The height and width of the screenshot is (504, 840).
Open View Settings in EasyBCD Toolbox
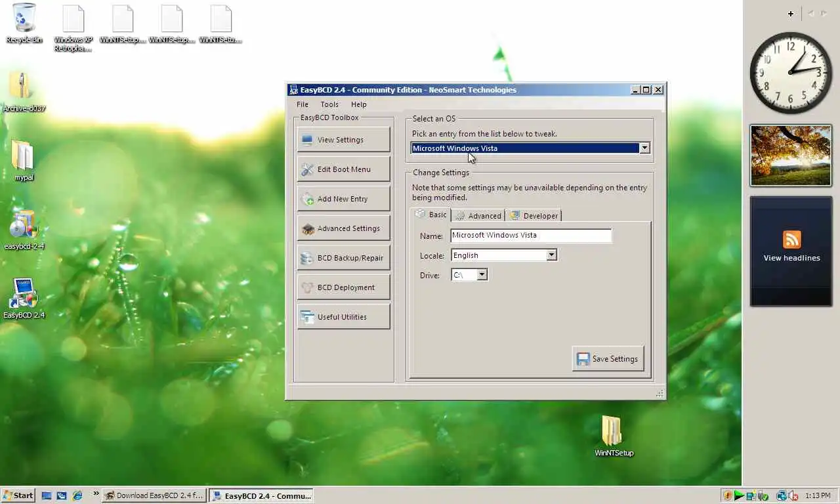tap(343, 139)
